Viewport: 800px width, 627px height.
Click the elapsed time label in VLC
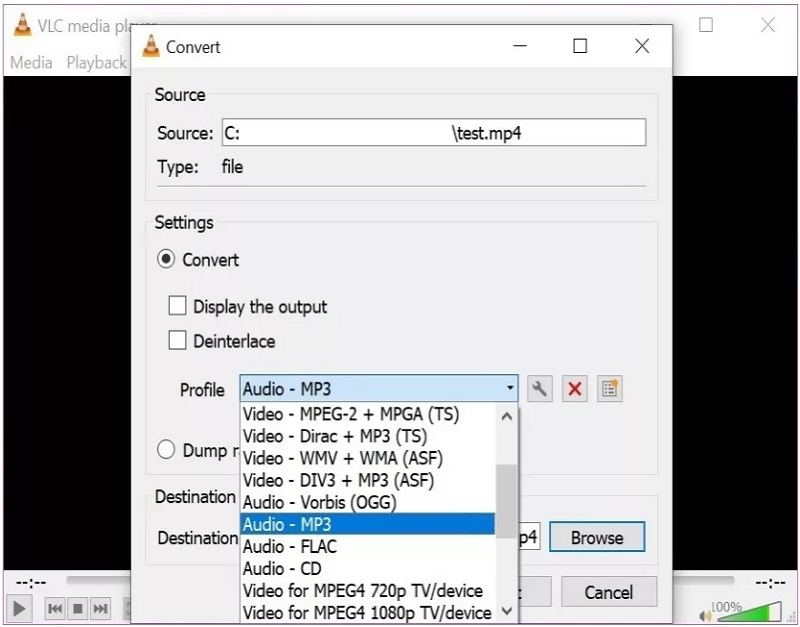point(31,582)
